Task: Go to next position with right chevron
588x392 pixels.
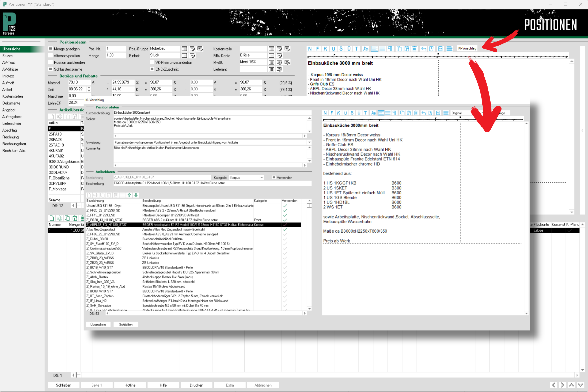Action: [x=562, y=385]
